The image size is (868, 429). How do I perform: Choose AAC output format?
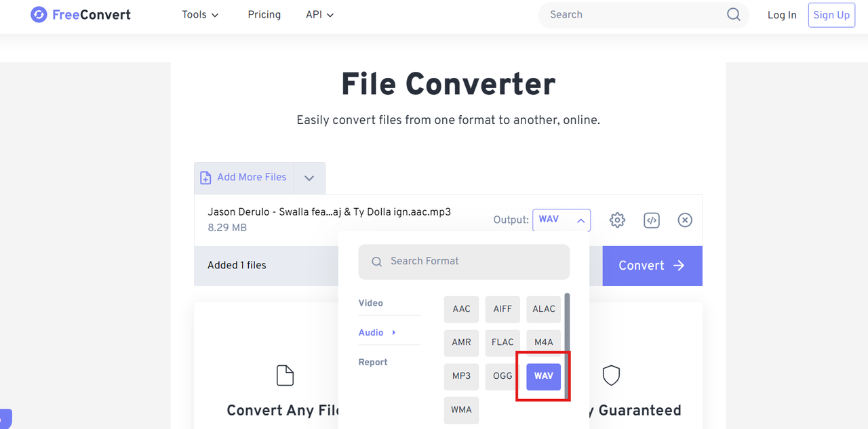(462, 309)
